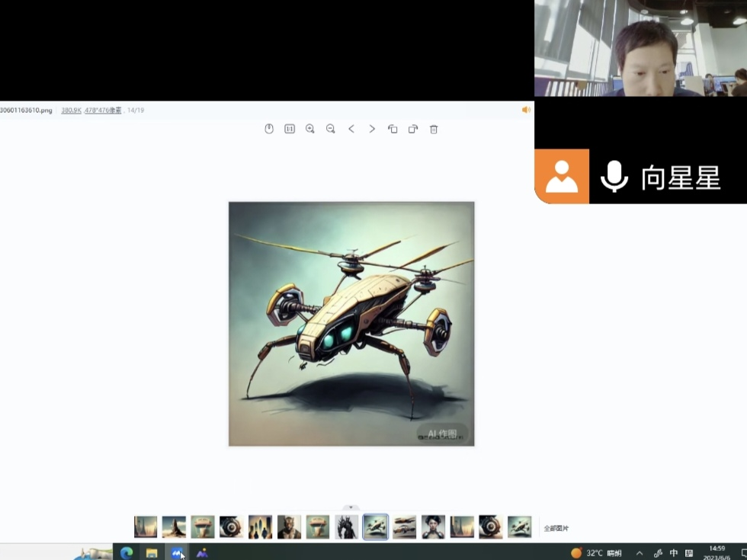The width and height of the screenshot is (747, 560).
Task: Zoom out of the image
Action: coord(331,129)
